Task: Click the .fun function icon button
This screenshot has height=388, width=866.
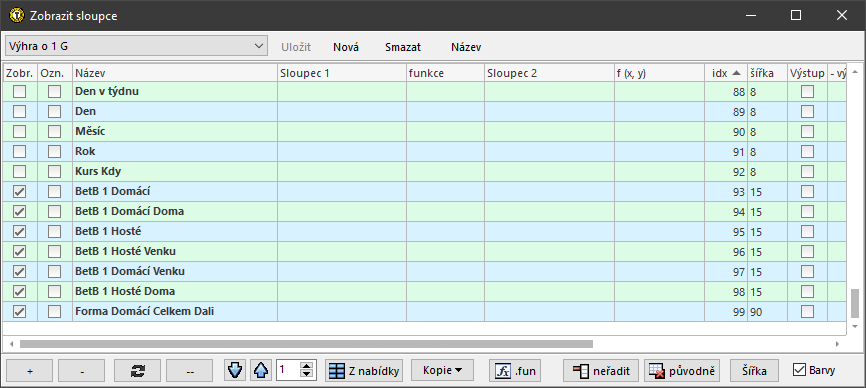Action: point(515,370)
